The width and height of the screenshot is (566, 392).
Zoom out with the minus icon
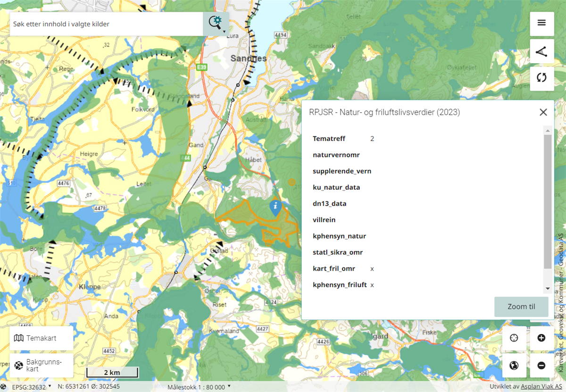point(541,365)
